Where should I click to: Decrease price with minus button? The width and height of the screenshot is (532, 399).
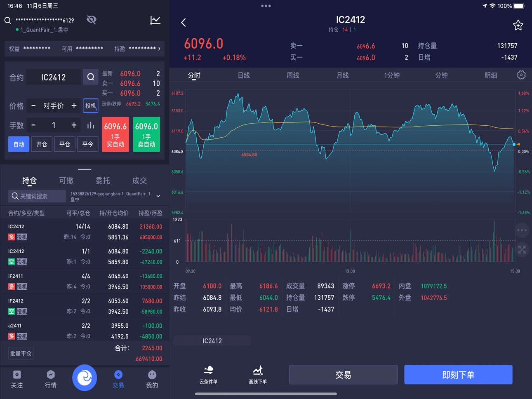(33, 106)
